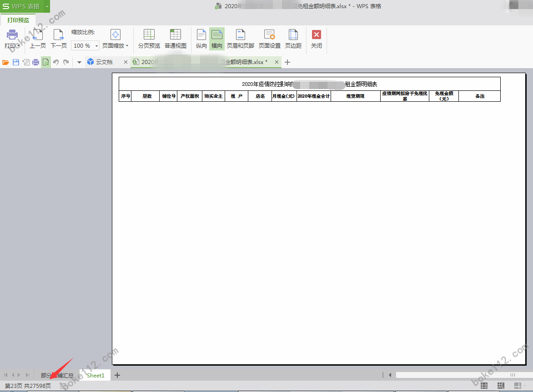Screen dimensions: 533x392
Task: Open the Print dropdown arrow
Action: (x=18, y=46)
